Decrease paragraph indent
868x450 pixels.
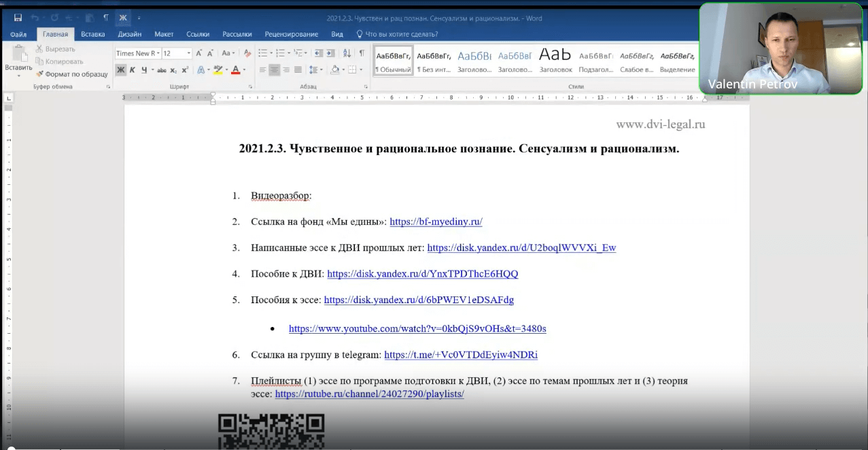click(319, 53)
